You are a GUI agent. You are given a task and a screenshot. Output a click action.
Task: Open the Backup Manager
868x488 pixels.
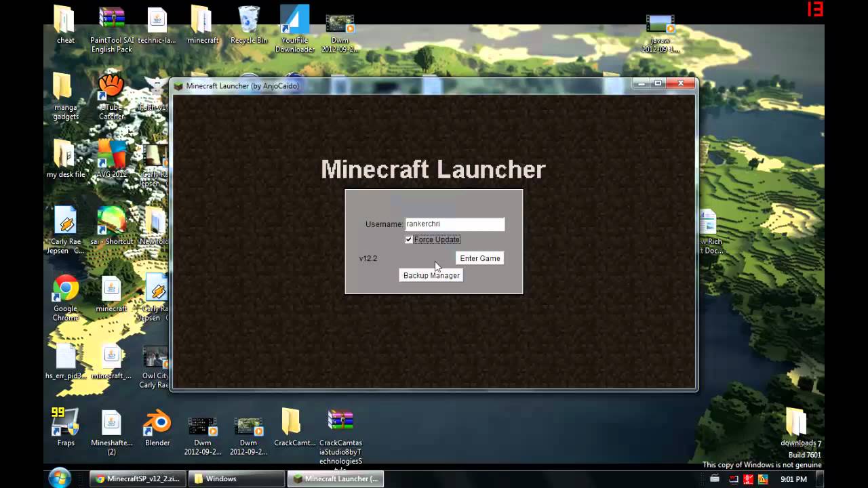431,275
